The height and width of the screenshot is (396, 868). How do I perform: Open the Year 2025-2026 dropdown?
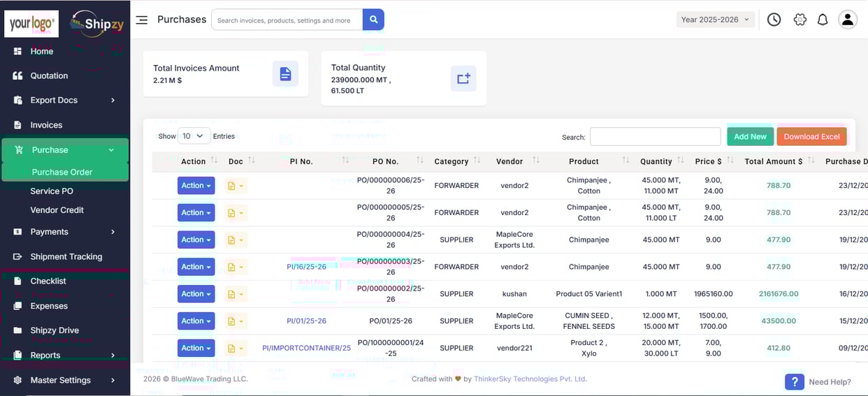(715, 20)
